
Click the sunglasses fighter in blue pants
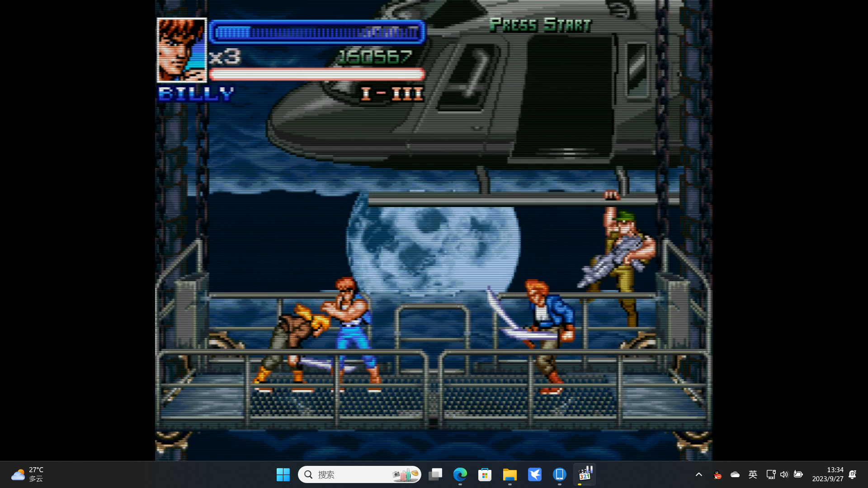tap(353, 333)
